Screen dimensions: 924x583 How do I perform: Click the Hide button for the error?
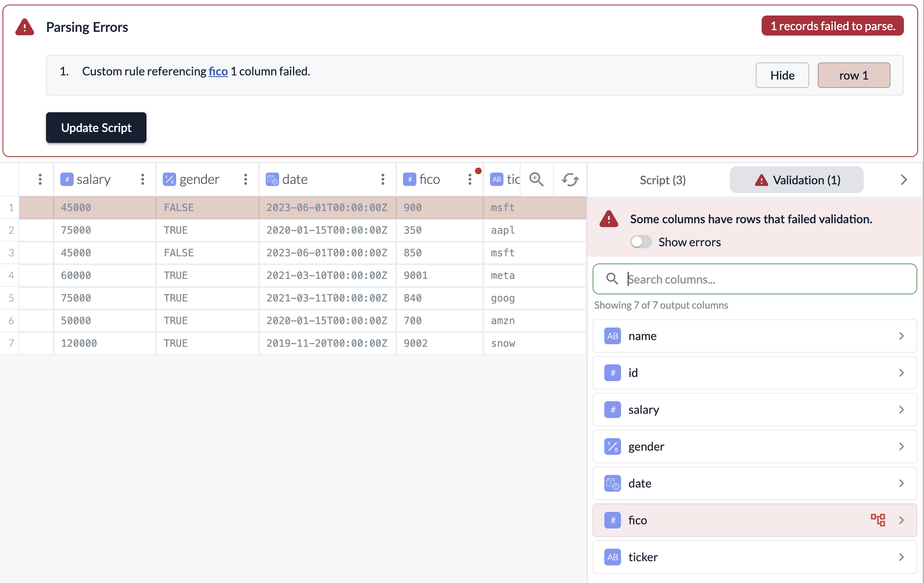pos(782,75)
